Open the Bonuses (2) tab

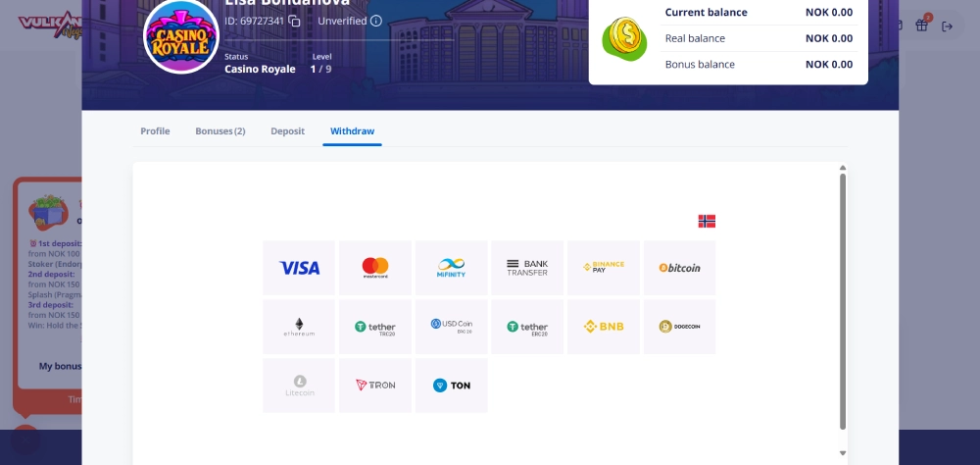point(220,130)
